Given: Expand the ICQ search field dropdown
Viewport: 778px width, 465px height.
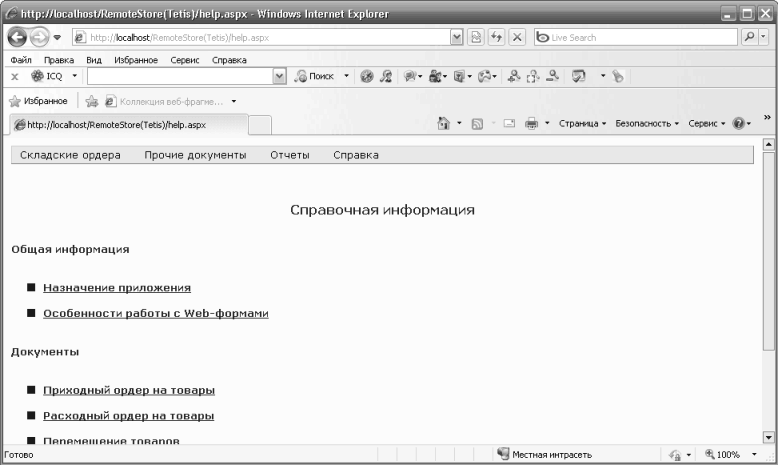Looking at the screenshot, I should click(x=279, y=76).
